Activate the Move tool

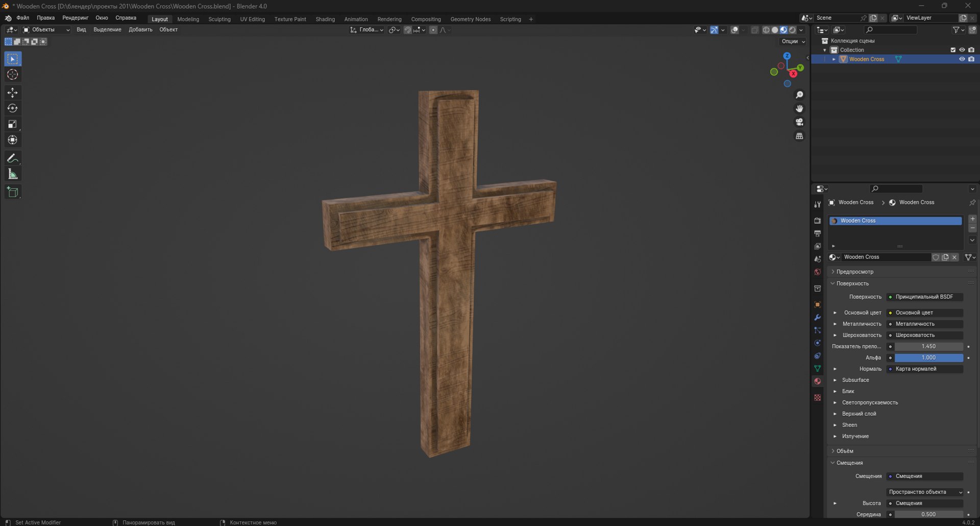(x=13, y=92)
